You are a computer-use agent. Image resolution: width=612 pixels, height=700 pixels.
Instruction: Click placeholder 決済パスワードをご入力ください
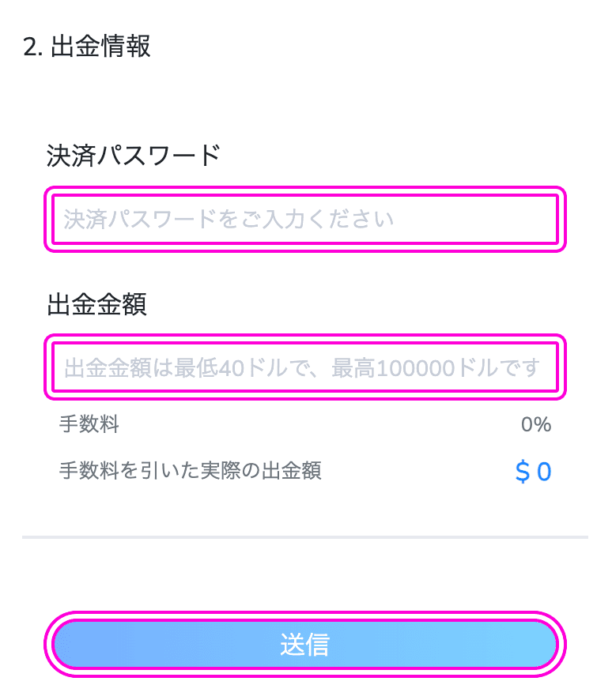click(229, 219)
